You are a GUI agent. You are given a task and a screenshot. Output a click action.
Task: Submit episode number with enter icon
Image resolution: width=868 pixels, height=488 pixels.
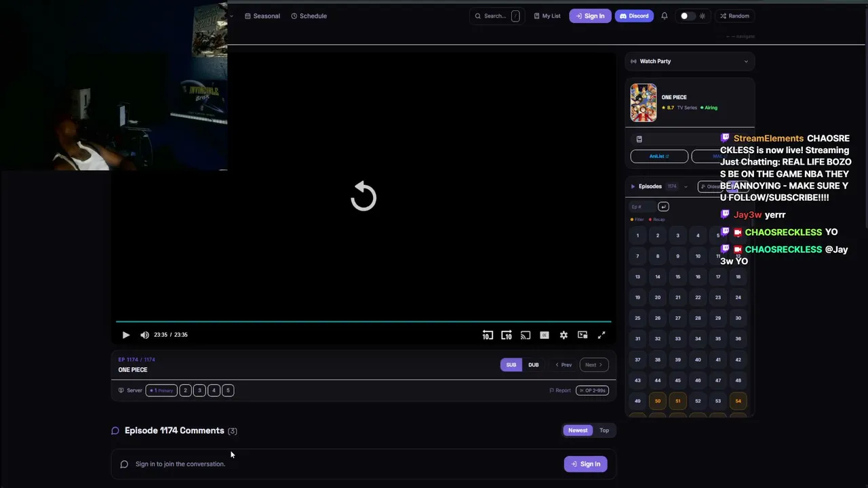coord(663,207)
